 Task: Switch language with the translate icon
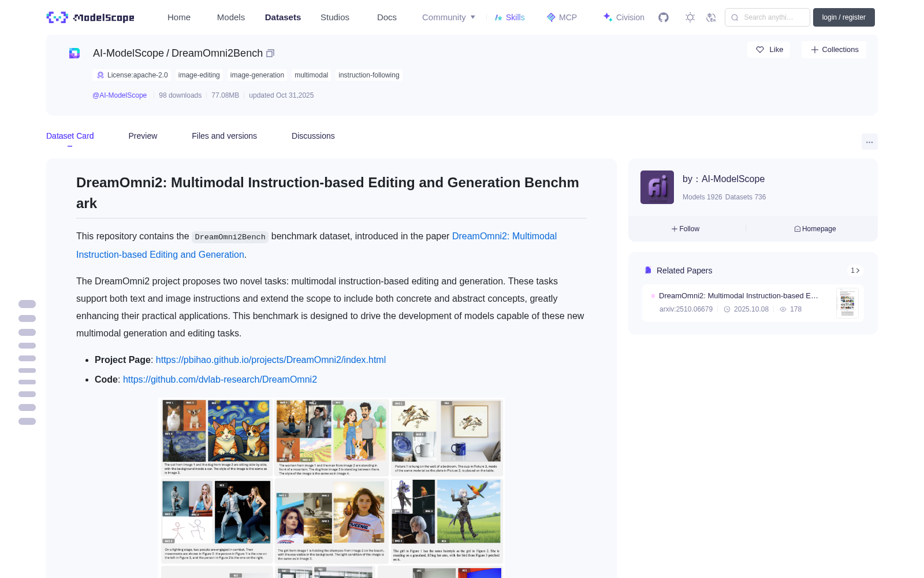point(711,17)
